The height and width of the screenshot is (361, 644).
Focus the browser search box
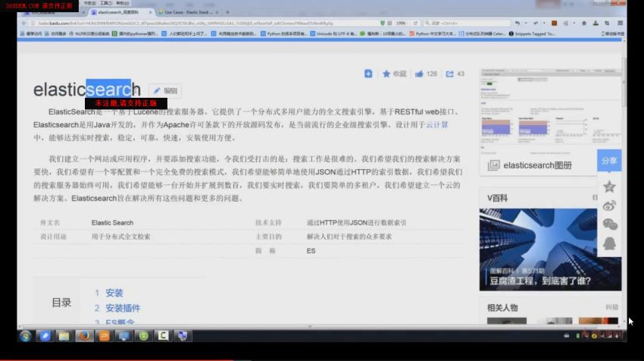click(467, 24)
